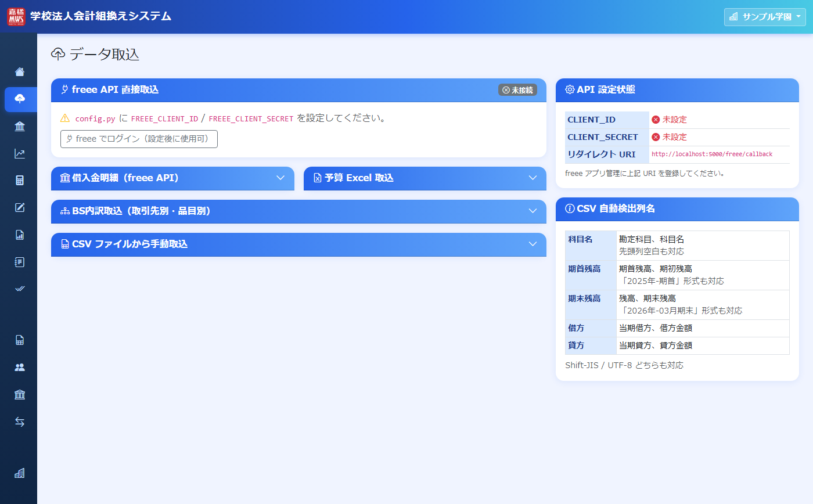
Task: Open the line chart icon in the sidebar
Action: pos(20,154)
